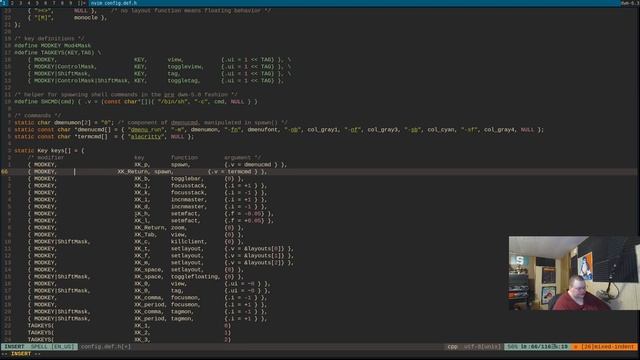Click the static Key keys[] line
This screenshot has width=640, height=360.
(49, 150)
